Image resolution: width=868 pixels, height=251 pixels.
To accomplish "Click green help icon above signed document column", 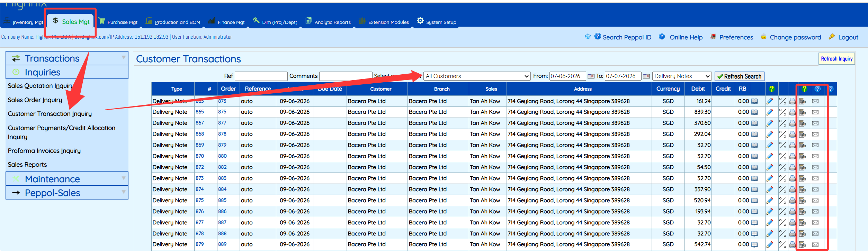I will tap(804, 89).
